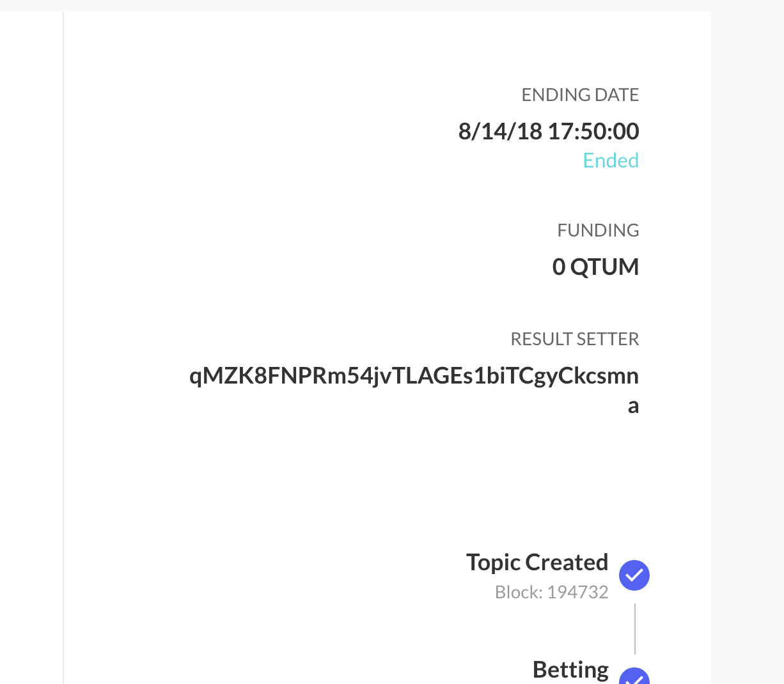Click the Ended status toggle label
The width and height of the screenshot is (784, 684).
coord(611,160)
